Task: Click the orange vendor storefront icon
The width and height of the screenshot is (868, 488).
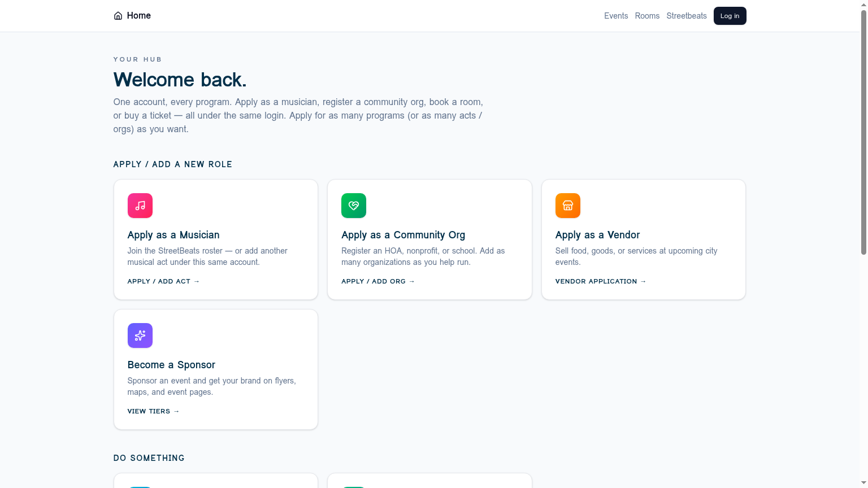Action: [x=568, y=206]
